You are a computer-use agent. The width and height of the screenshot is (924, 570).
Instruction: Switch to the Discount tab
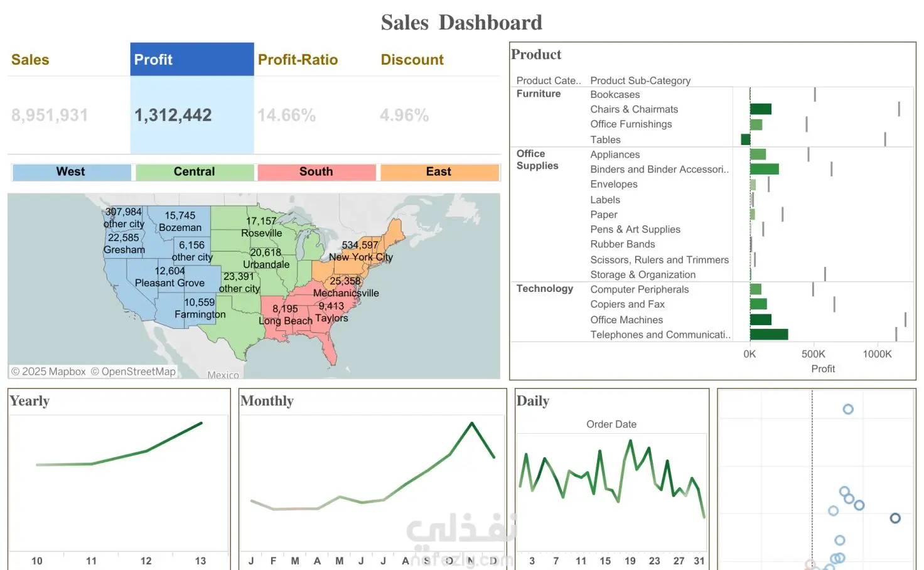tap(412, 60)
